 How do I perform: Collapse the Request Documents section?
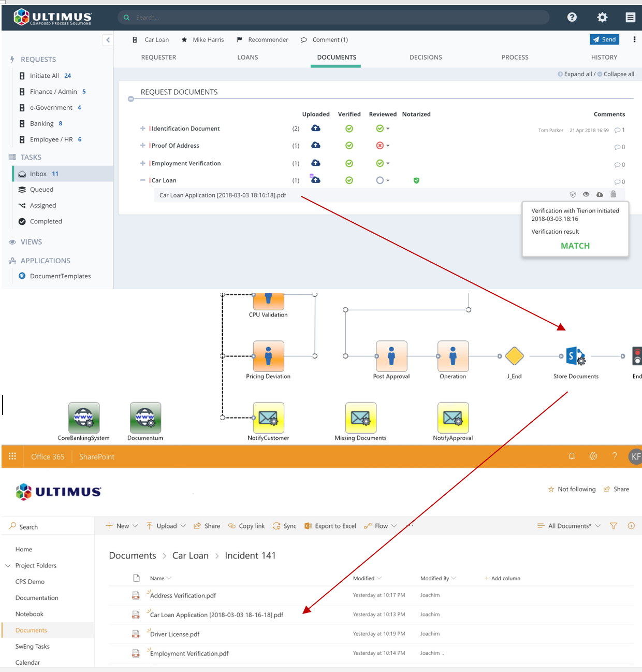[131, 99]
